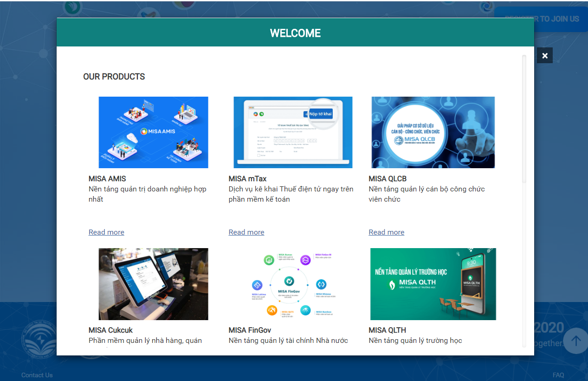Click the MISA Cukcuk product title
Screen dimensions: 588x381
[x=110, y=330]
